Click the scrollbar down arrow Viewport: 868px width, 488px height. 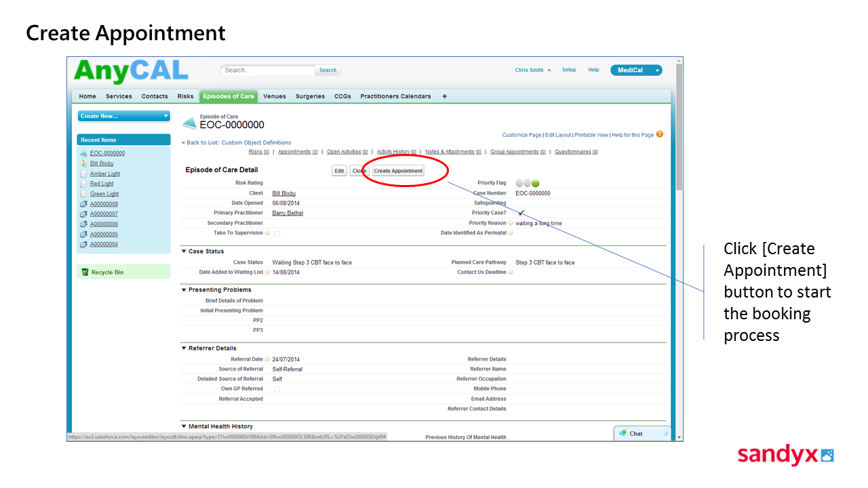point(679,438)
